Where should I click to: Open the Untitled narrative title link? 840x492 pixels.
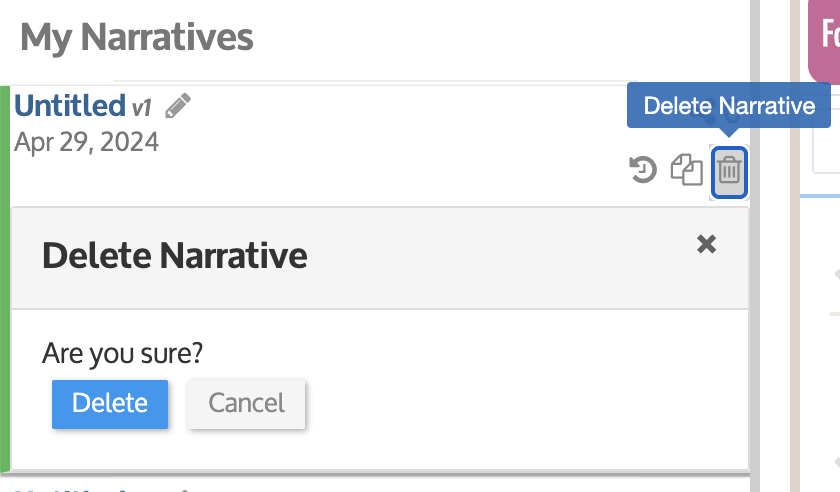(69, 105)
